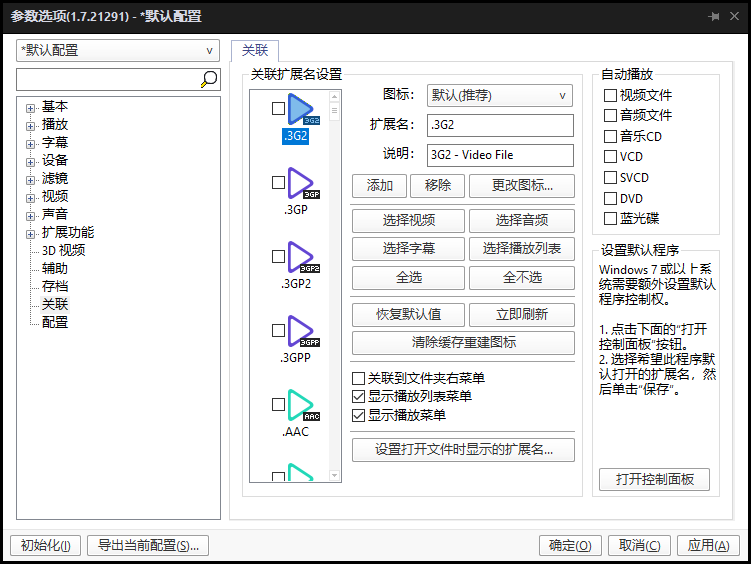Expand the 扩展功能 tree node
The height and width of the screenshot is (564, 751).
tap(31, 234)
